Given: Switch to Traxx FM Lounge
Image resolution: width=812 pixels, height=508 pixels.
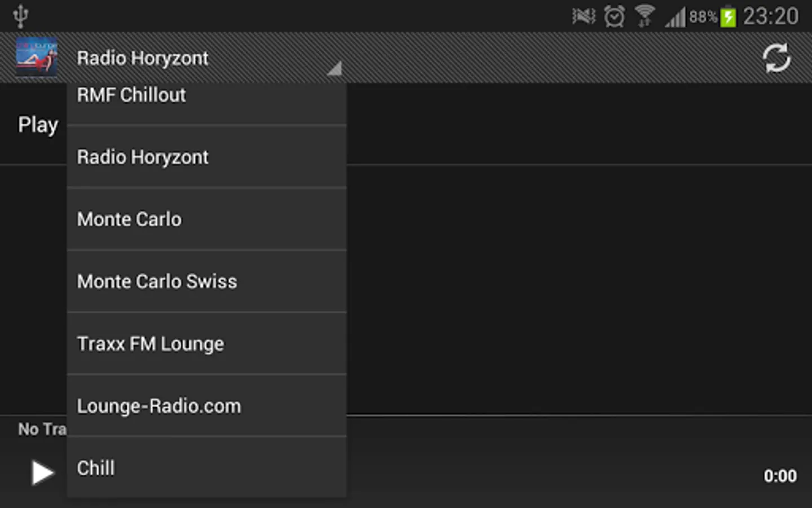Looking at the screenshot, I should (x=206, y=343).
